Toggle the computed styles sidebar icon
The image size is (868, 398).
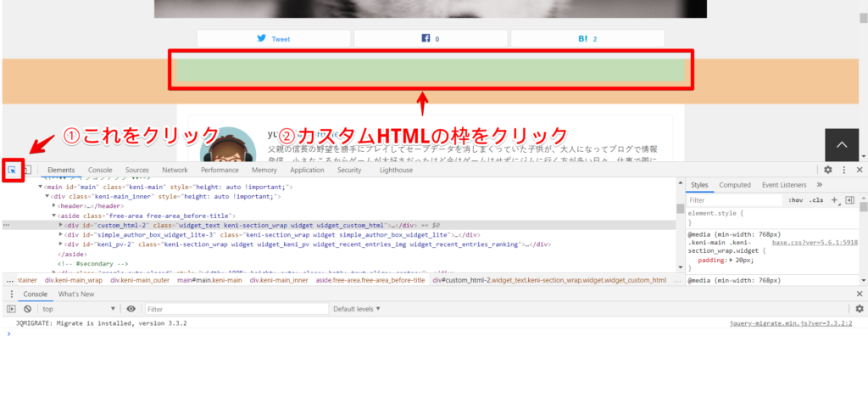pyautogui.click(x=849, y=200)
